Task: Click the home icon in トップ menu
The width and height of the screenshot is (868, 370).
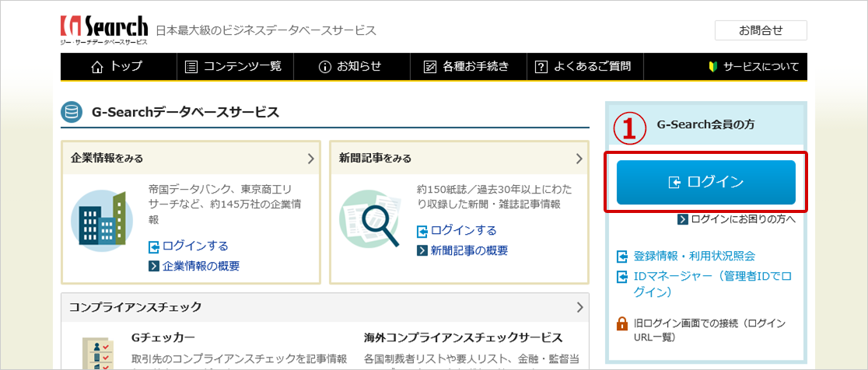Action: [x=97, y=67]
